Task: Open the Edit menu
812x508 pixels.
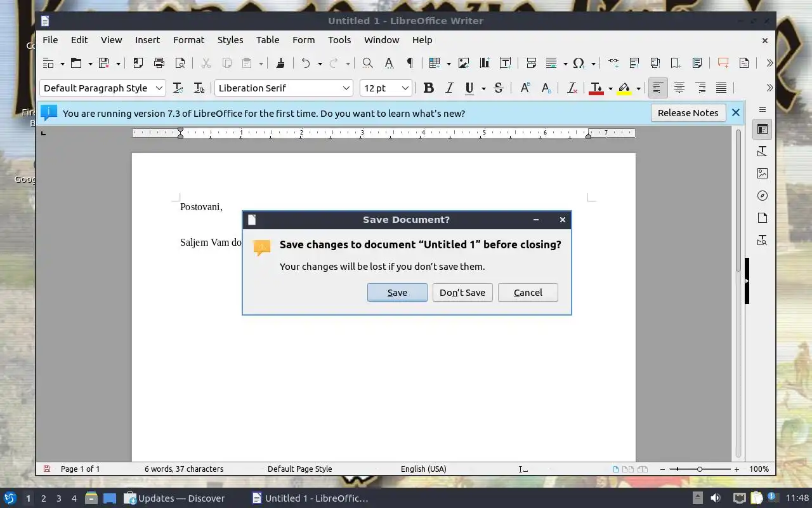Action: click(79, 39)
